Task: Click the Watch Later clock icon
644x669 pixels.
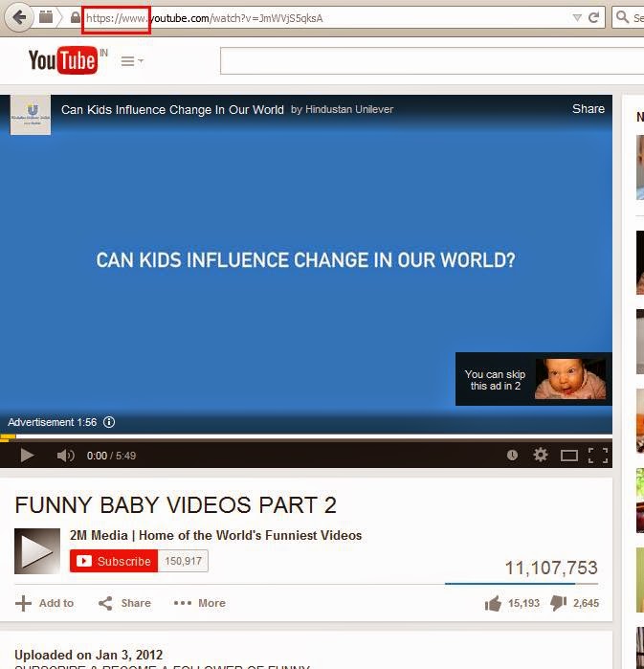Action: pos(512,456)
